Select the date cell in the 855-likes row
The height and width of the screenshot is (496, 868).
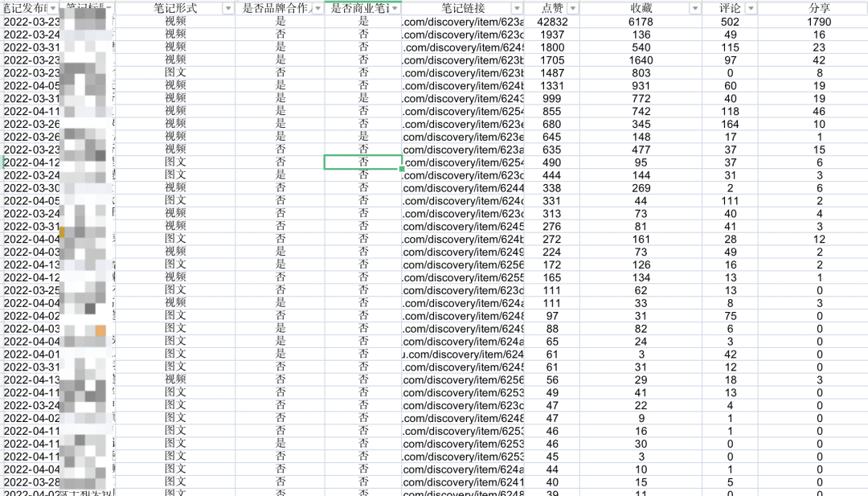click(31, 111)
